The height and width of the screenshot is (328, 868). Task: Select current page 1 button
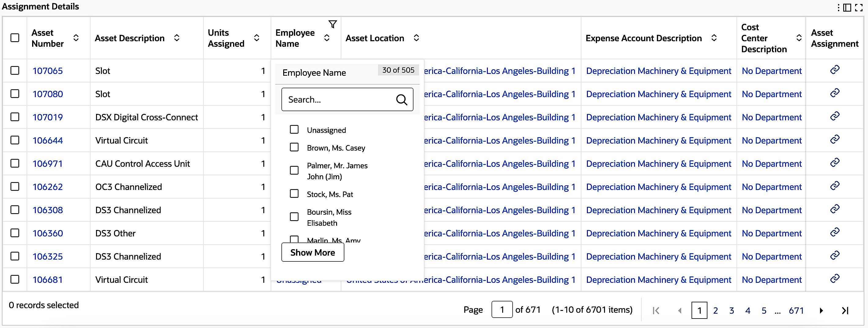tap(699, 310)
